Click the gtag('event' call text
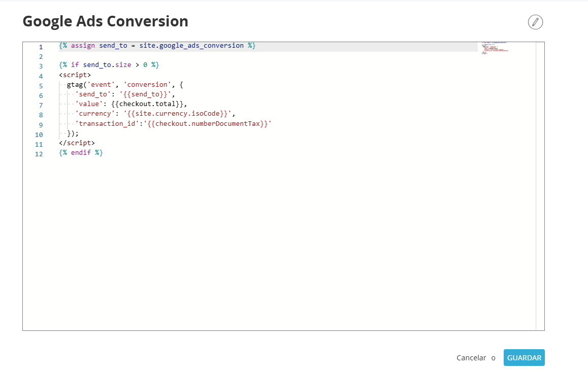 [91, 85]
